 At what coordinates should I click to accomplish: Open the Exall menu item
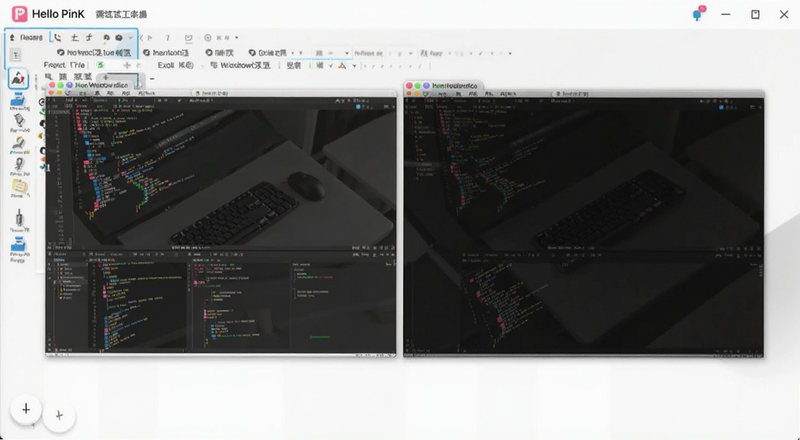click(166, 65)
